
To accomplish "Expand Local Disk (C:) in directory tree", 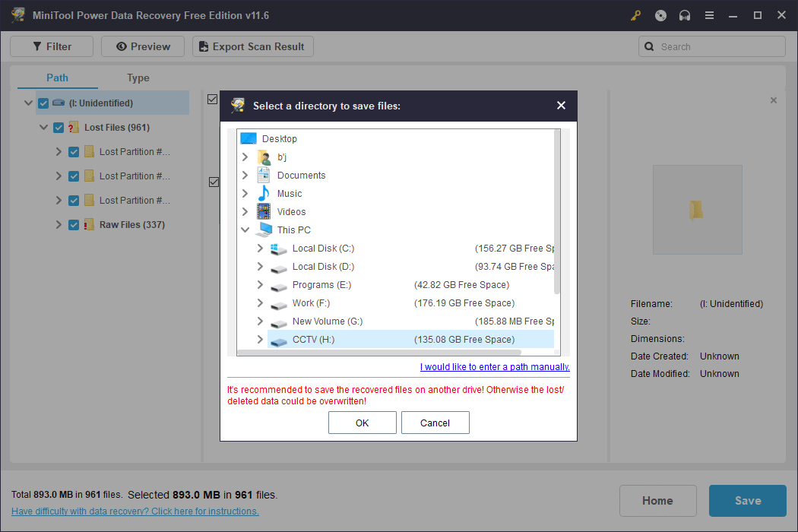I will pos(260,248).
